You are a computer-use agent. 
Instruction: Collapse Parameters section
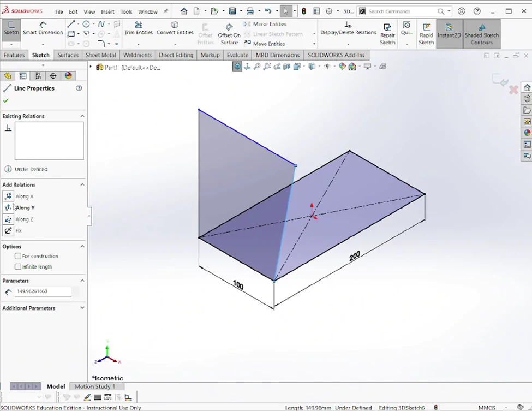point(82,281)
